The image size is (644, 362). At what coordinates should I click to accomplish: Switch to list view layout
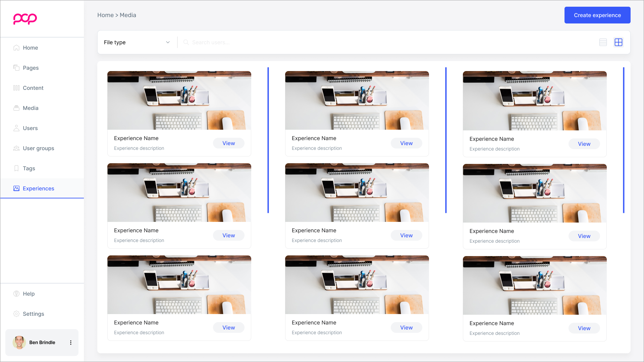[603, 42]
